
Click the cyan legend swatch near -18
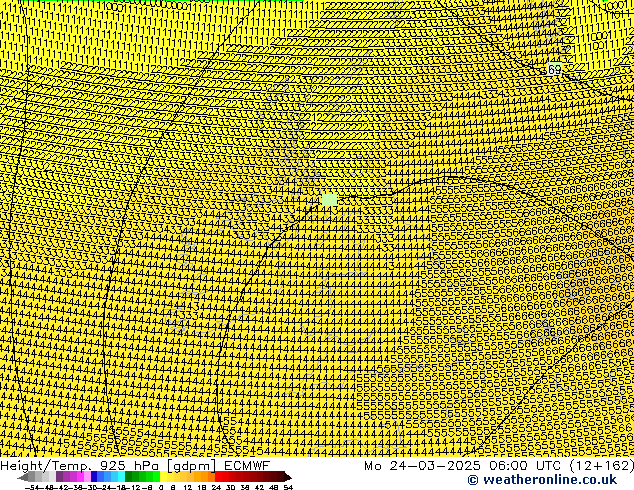click(x=121, y=477)
